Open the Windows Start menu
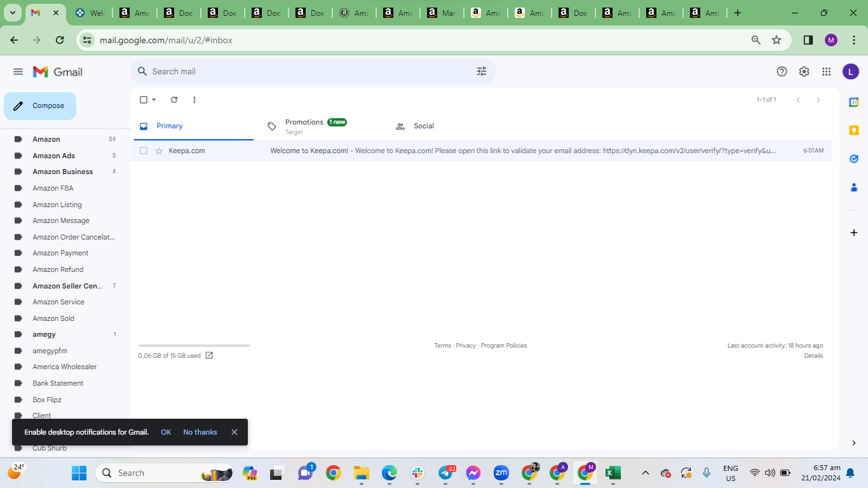 tap(79, 473)
